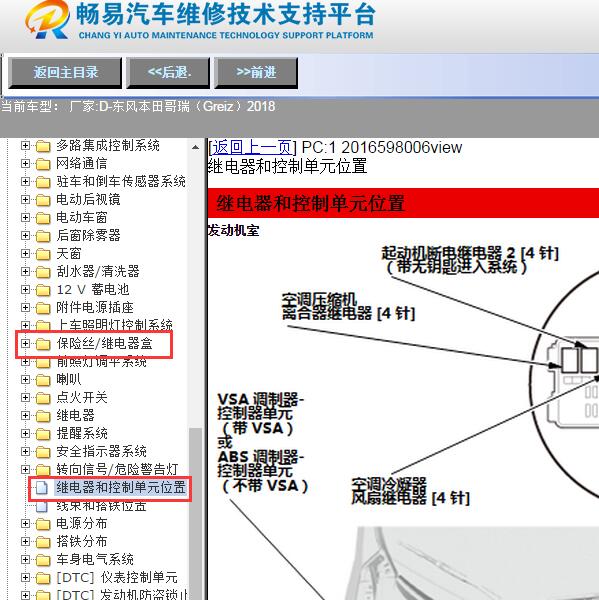The width and height of the screenshot is (599, 600).
Task: Expand the 附件电源插座 node
Action: (x=25, y=307)
